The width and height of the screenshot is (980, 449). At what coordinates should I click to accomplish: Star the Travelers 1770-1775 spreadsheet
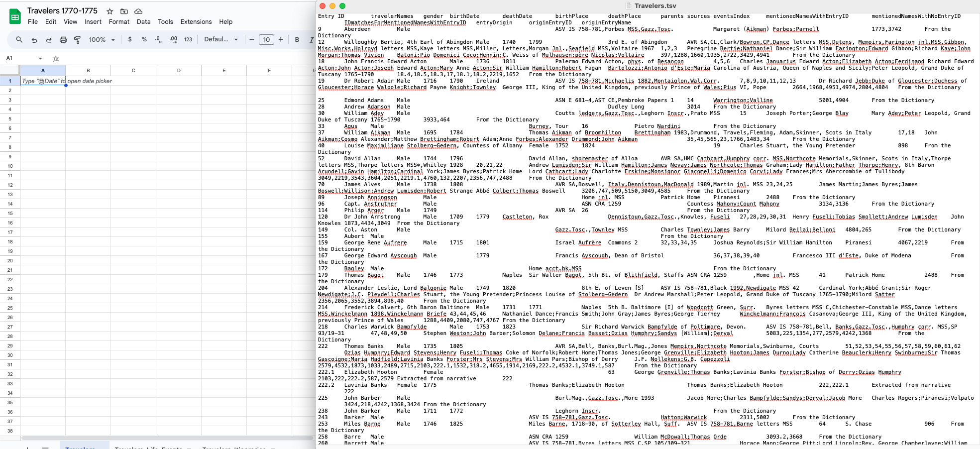point(110,11)
